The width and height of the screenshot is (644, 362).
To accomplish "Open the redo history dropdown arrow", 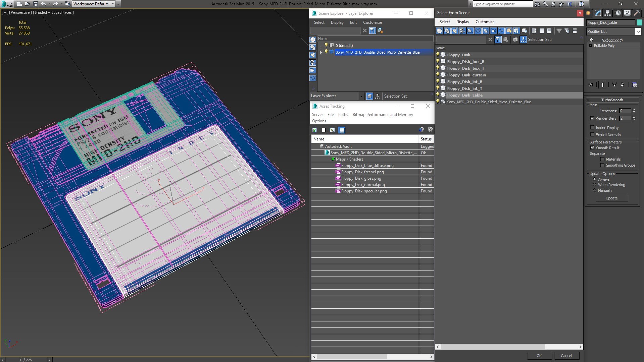I will coord(61,4).
